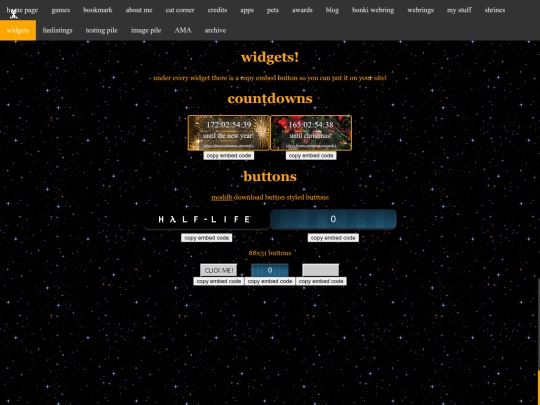The height and width of the screenshot is (405, 540).
Task: Copy embed code under CLICK ME! button
Action: 219,281
